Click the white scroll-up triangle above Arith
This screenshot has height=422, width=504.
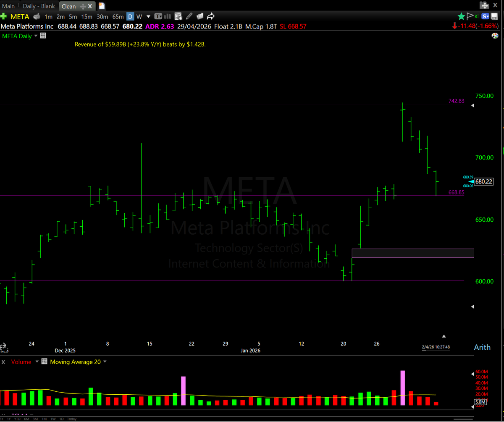point(444,336)
